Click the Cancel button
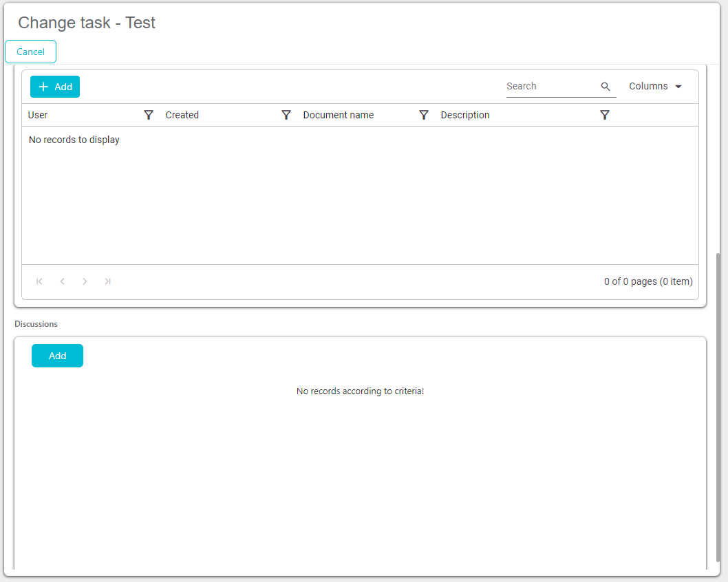Screen dimensions: 728x582 click(30, 52)
